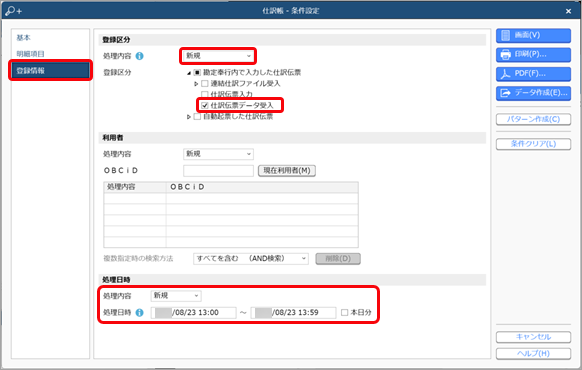Open 処理内容 dropdown under 登録区分

pyautogui.click(x=218, y=56)
